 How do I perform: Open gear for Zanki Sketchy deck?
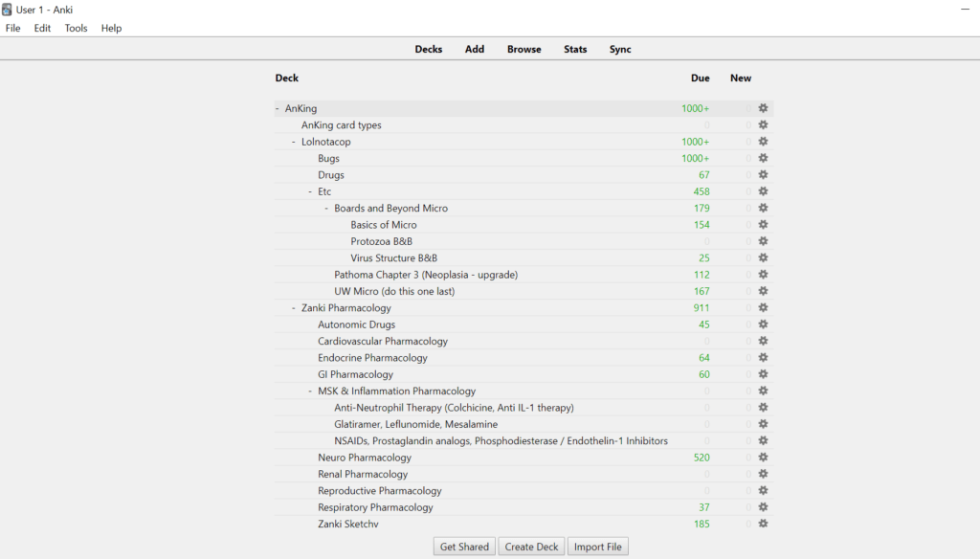[763, 524]
